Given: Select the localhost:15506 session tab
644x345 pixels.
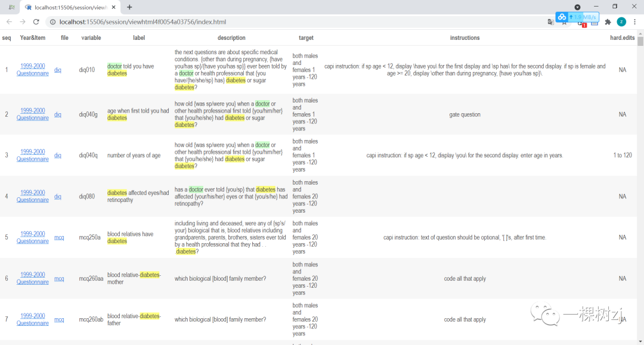Looking at the screenshot, I should (x=70, y=7).
